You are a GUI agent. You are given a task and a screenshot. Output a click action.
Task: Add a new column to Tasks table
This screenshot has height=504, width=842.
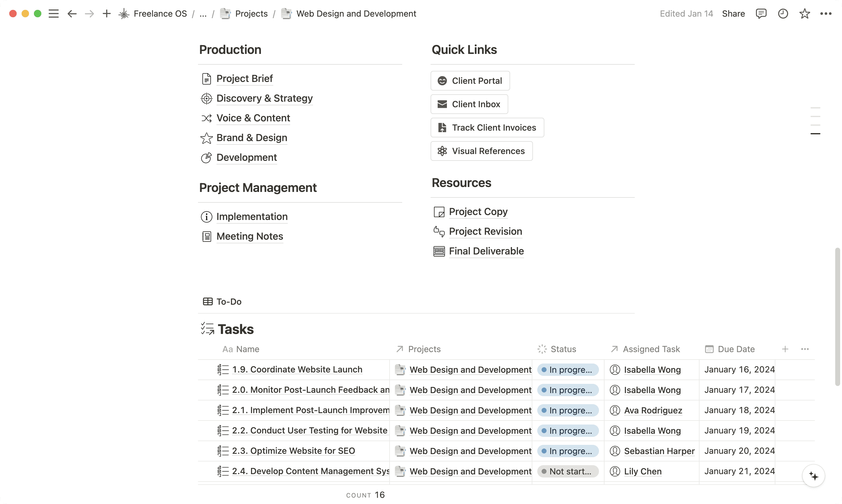click(x=785, y=349)
